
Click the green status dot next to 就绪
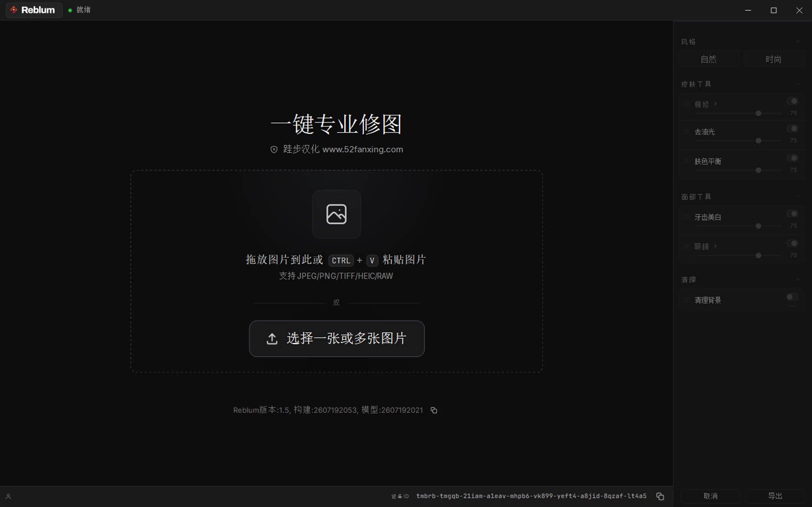[70, 10]
